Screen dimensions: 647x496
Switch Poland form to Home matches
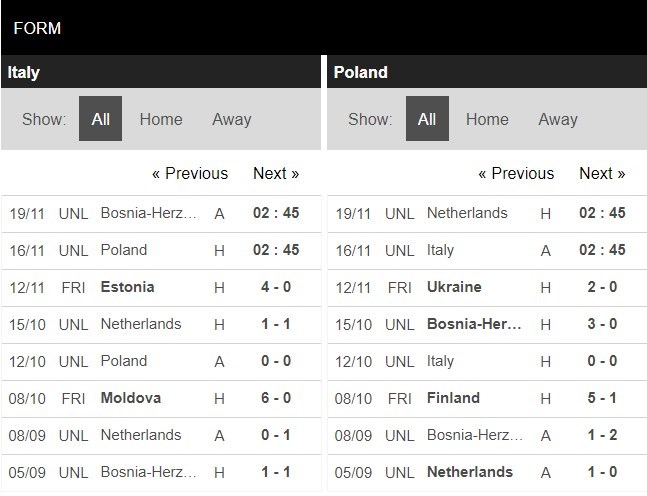487,119
